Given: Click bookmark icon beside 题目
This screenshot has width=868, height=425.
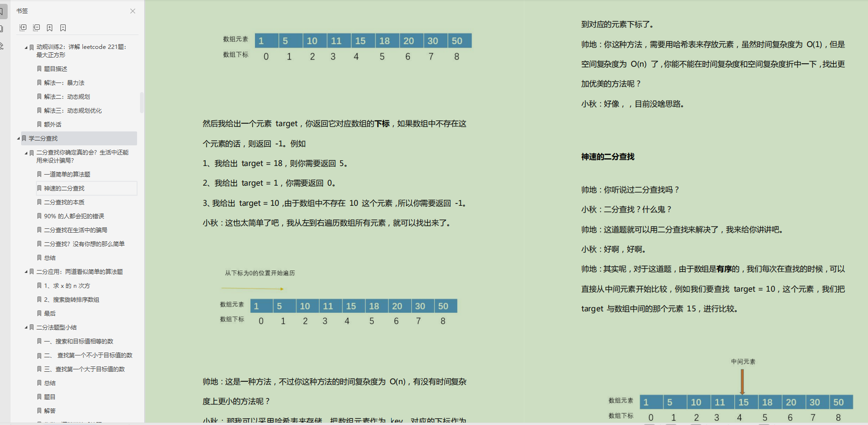Looking at the screenshot, I should coord(39,397).
